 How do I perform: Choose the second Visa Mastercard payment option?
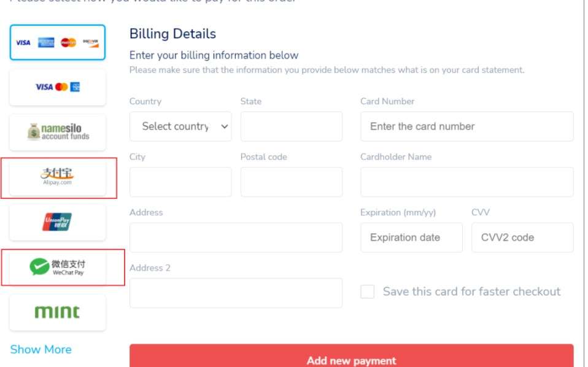pyautogui.click(x=58, y=87)
